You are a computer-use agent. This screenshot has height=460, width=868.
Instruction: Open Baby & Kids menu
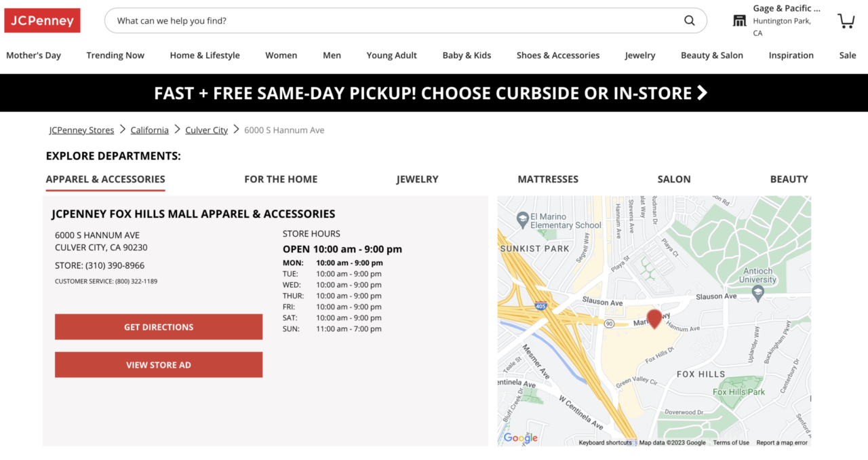coord(467,56)
